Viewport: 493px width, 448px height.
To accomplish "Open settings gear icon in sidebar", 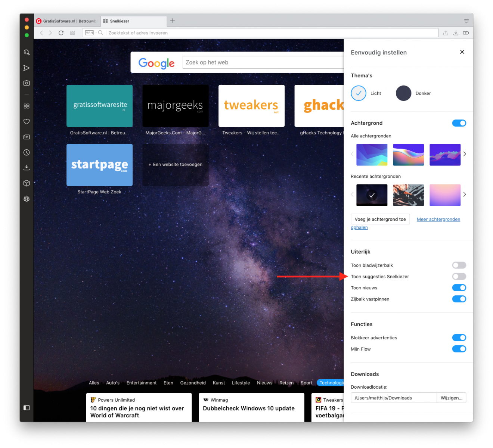I will pos(27,199).
